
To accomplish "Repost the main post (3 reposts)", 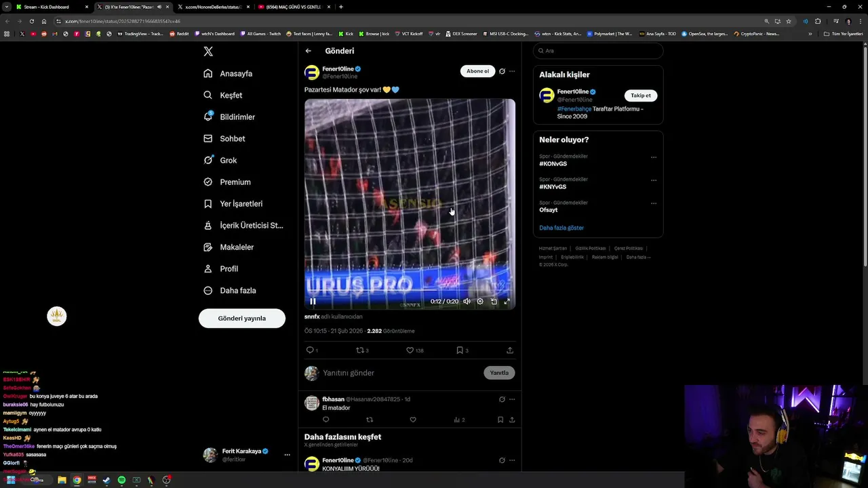I will click(x=362, y=350).
